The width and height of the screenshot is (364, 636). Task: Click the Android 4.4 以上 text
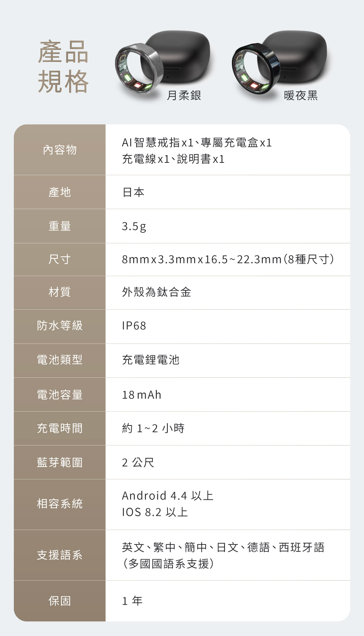click(167, 496)
